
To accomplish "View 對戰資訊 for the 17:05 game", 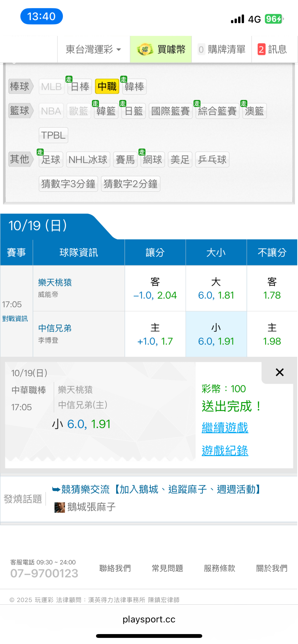I will pyautogui.click(x=15, y=319).
